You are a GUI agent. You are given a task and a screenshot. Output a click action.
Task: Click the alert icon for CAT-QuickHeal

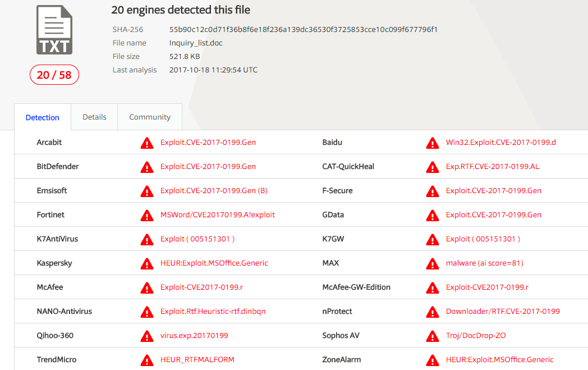433,167
